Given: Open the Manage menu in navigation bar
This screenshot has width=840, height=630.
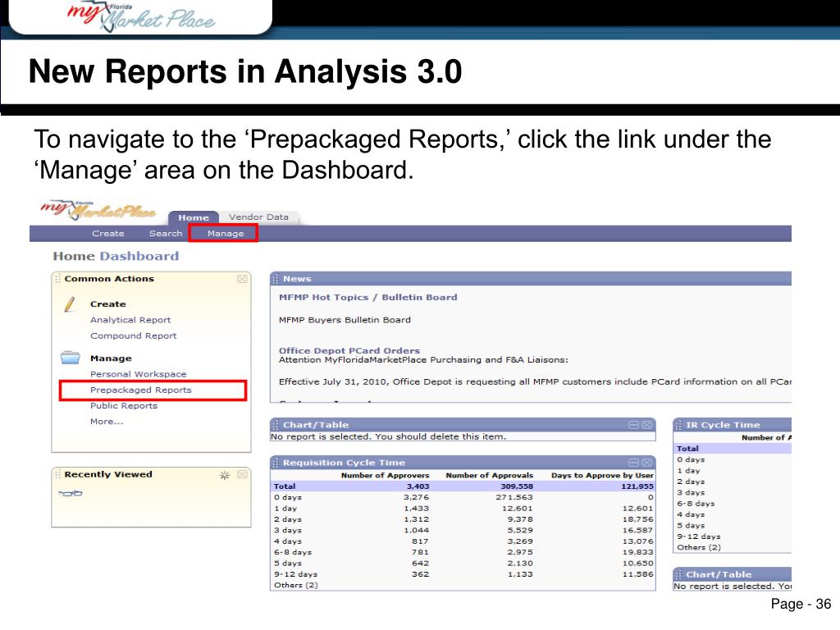Looking at the screenshot, I should pyautogui.click(x=226, y=234).
